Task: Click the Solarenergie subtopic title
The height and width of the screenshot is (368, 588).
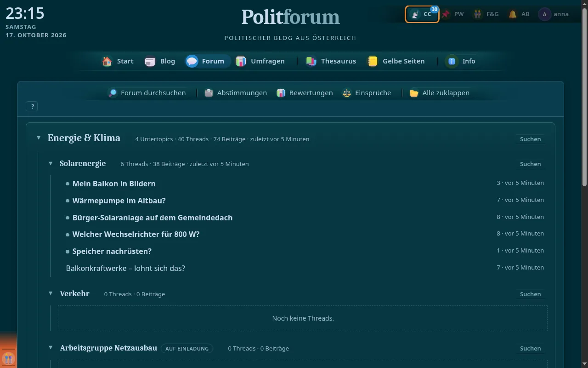Action: coord(83,163)
